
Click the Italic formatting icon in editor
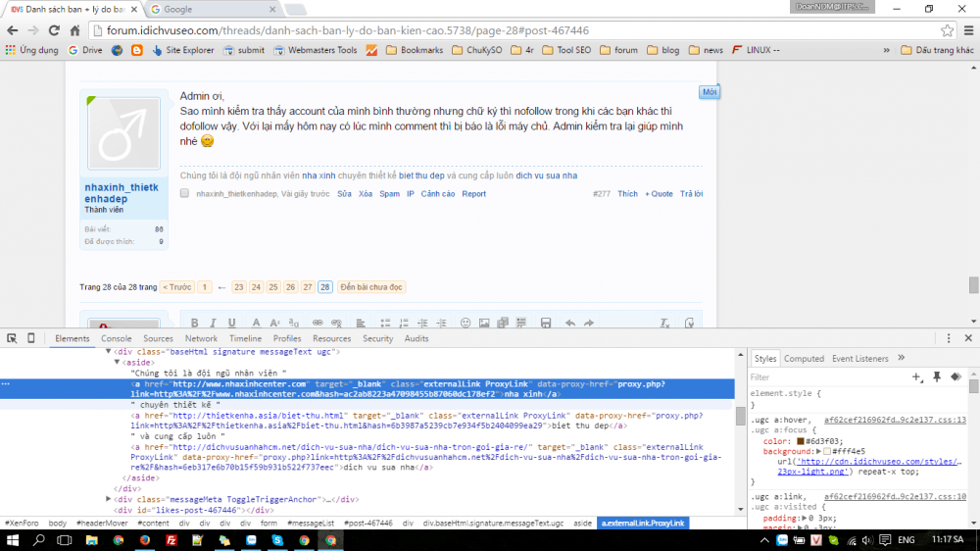[213, 323]
